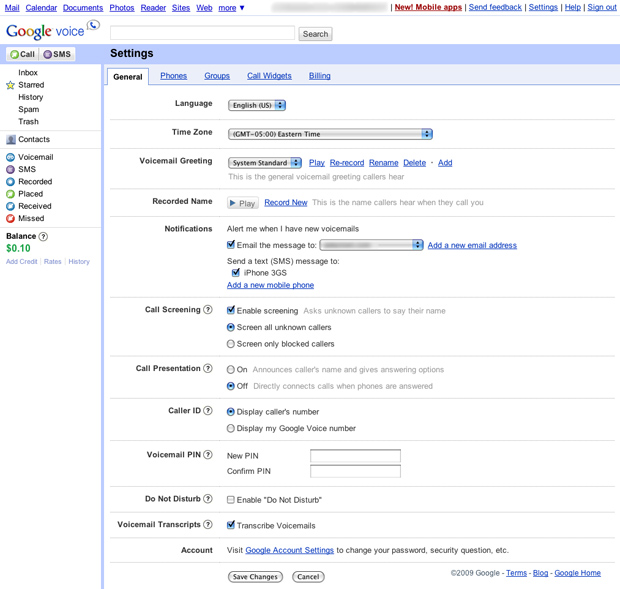This screenshot has height=589, width=620.
Task: Click the red Missed calls icon
Action: click(x=10, y=219)
